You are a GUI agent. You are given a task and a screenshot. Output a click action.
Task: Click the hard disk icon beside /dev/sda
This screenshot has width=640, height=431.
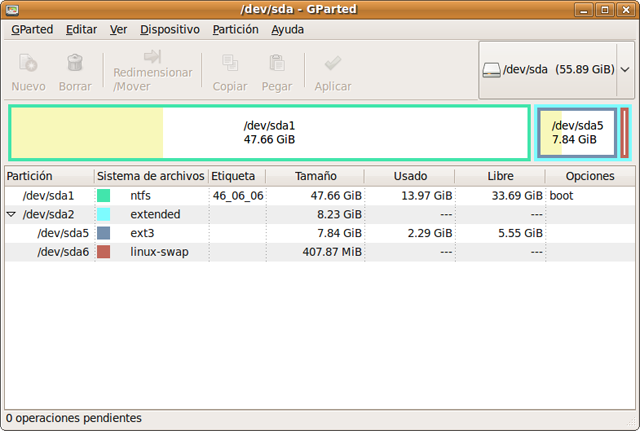(494, 70)
